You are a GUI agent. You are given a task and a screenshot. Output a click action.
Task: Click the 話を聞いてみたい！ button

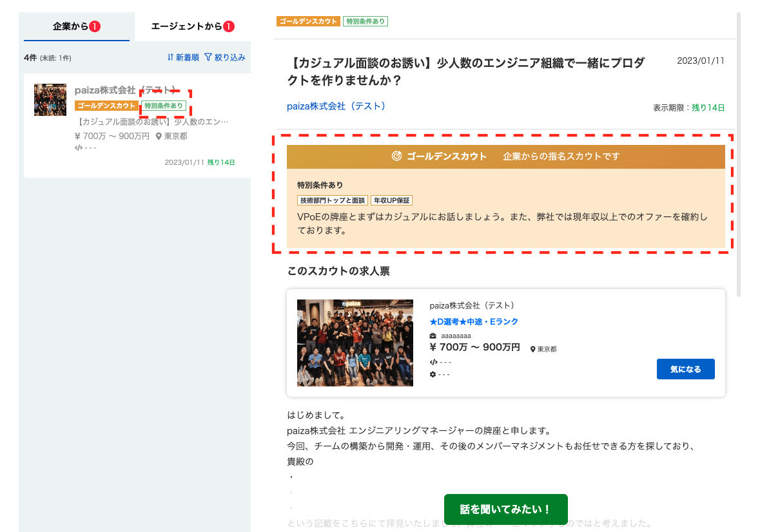(x=505, y=509)
